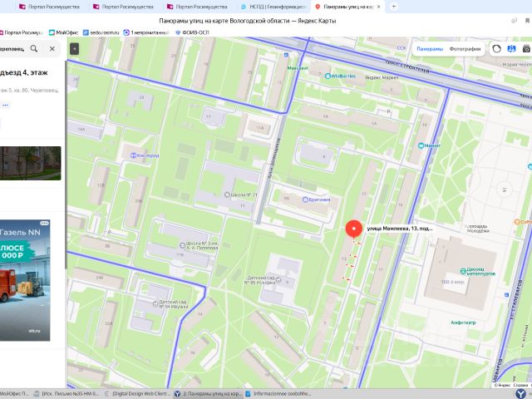Open the Digital Design Web Client taskbar item
This screenshot has height=399, width=532.
click(x=137, y=393)
